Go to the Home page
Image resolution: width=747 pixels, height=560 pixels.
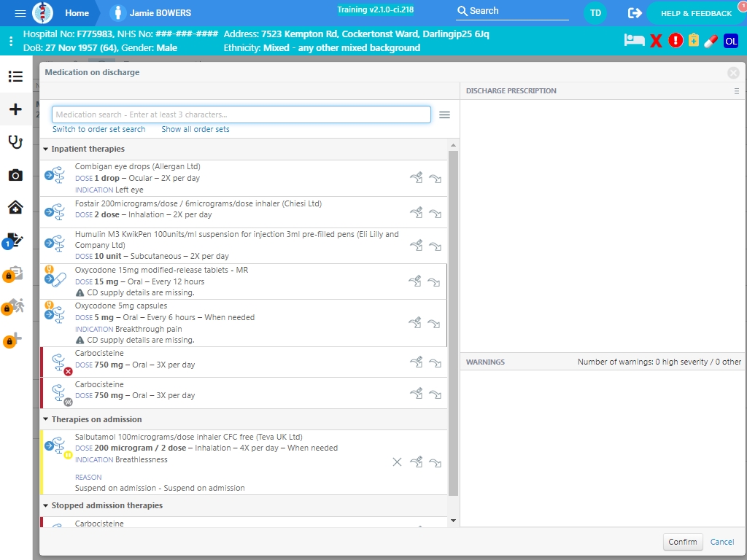point(77,13)
